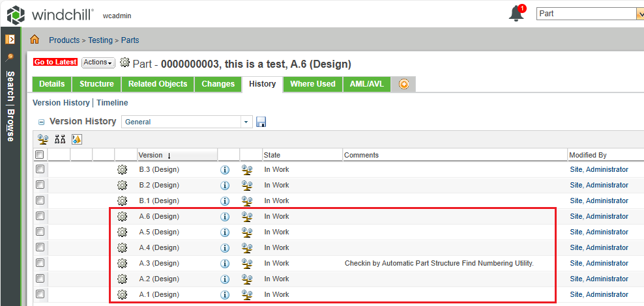Click the notification bell icon
The width and height of the screenshot is (644, 306).
click(x=516, y=14)
